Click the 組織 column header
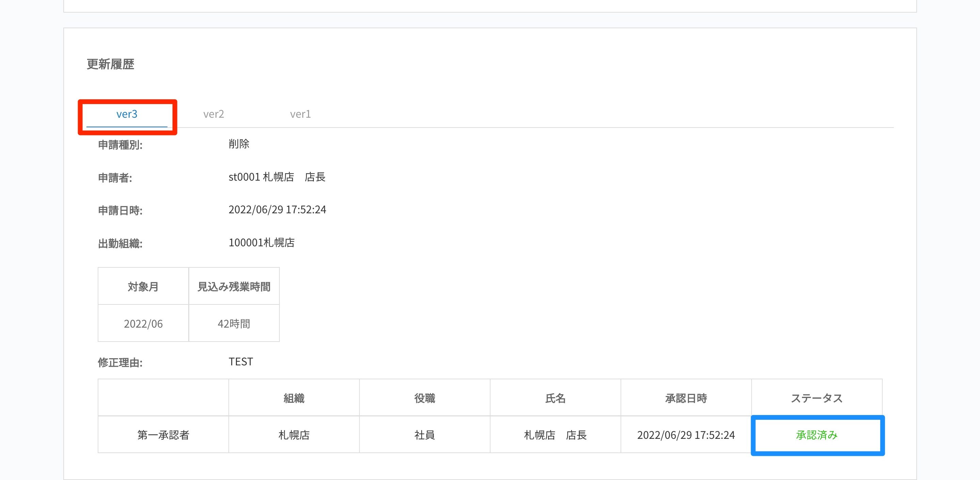Viewport: 980px width, 480px height. pyautogui.click(x=294, y=398)
